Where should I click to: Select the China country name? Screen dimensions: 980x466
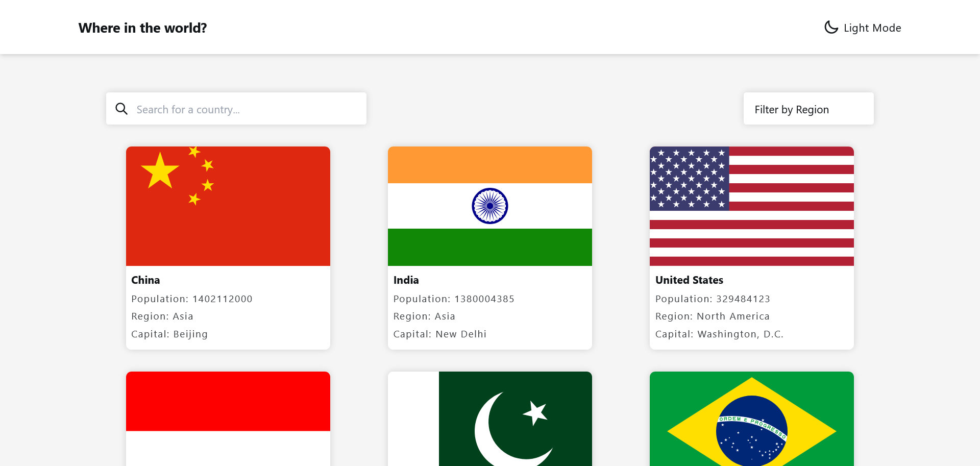coord(145,280)
